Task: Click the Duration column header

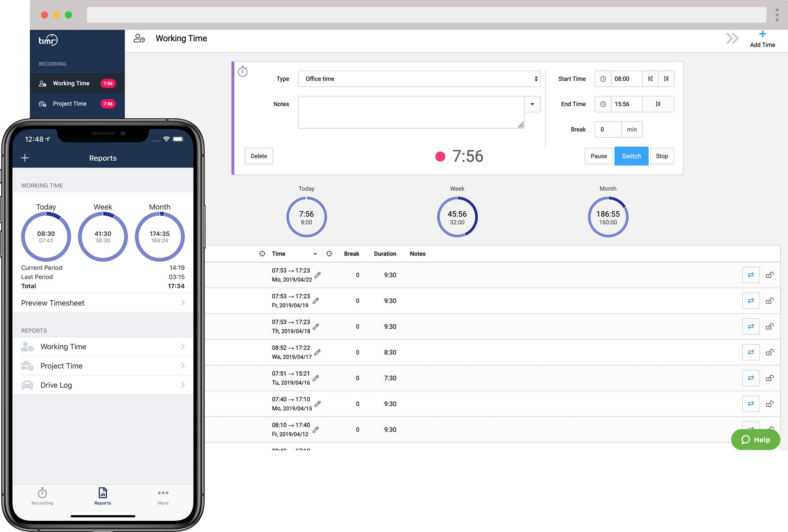Action: 385,254
